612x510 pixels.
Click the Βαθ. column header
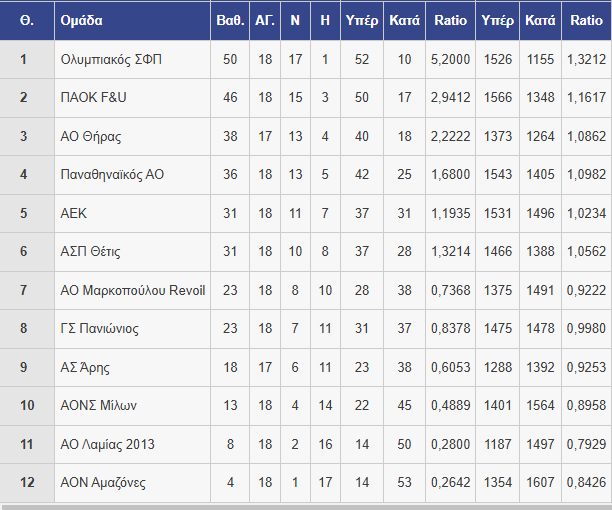(230, 20)
